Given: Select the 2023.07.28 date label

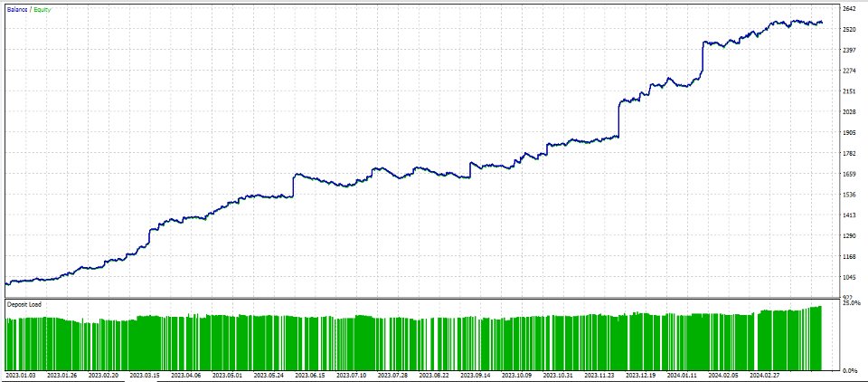Looking at the screenshot, I should (394, 376).
